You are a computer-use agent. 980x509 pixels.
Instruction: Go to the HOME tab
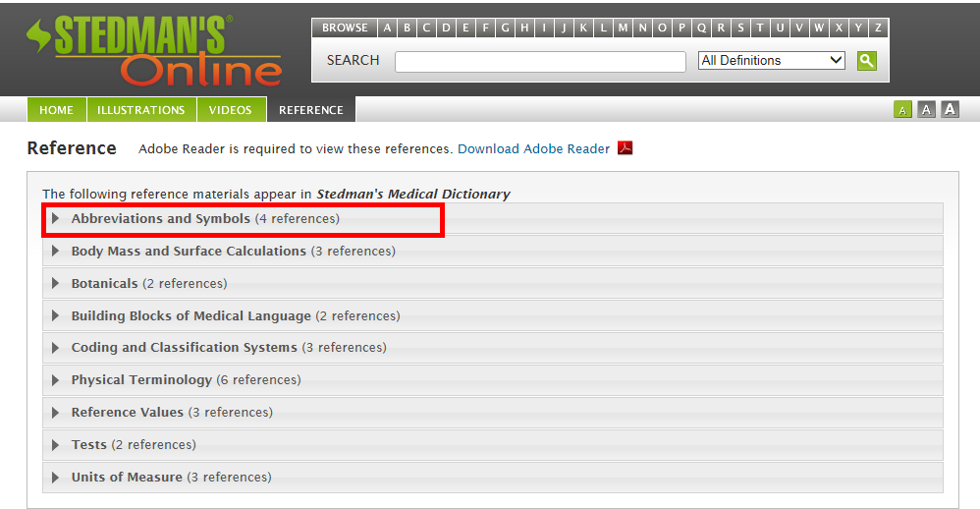coord(56,109)
